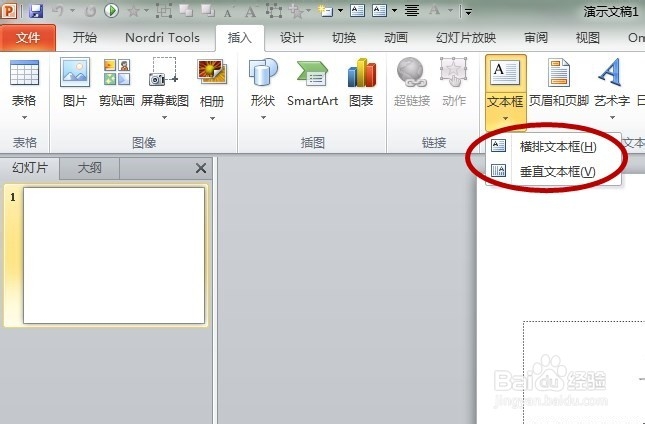Click the 图表 chart icon
645x424 pixels.
(x=362, y=73)
